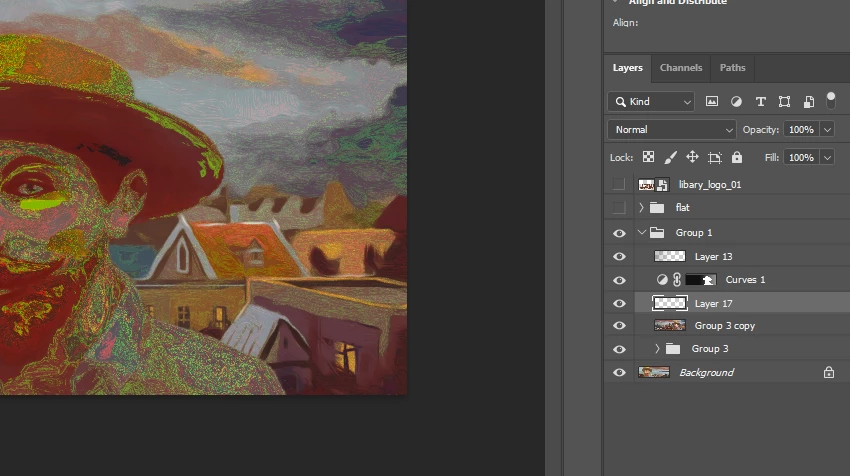Filter layers by type layers icon
The width and height of the screenshot is (850, 476).
click(x=761, y=101)
